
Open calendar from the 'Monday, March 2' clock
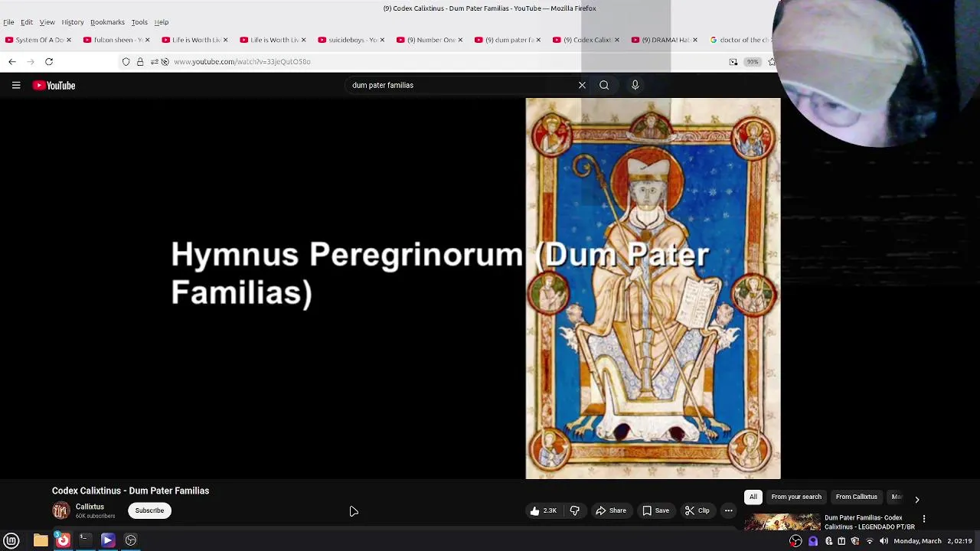pos(933,541)
